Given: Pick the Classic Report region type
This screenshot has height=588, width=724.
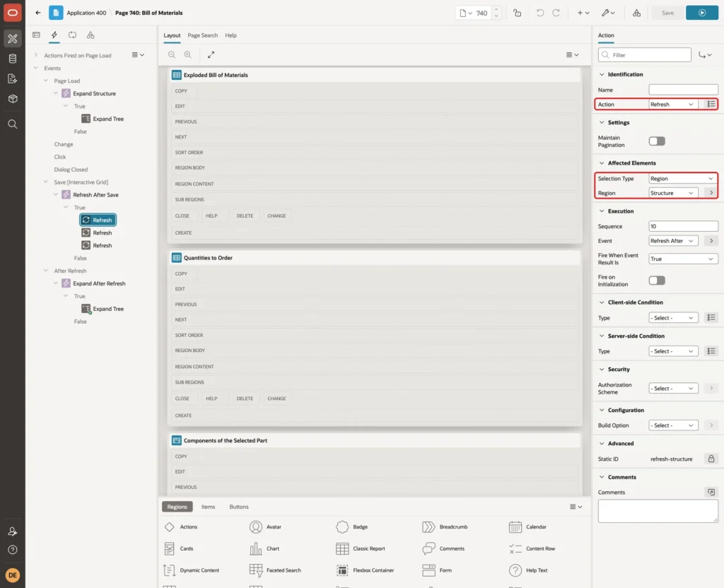Looking at the screenshot, I should click(361, 548).
